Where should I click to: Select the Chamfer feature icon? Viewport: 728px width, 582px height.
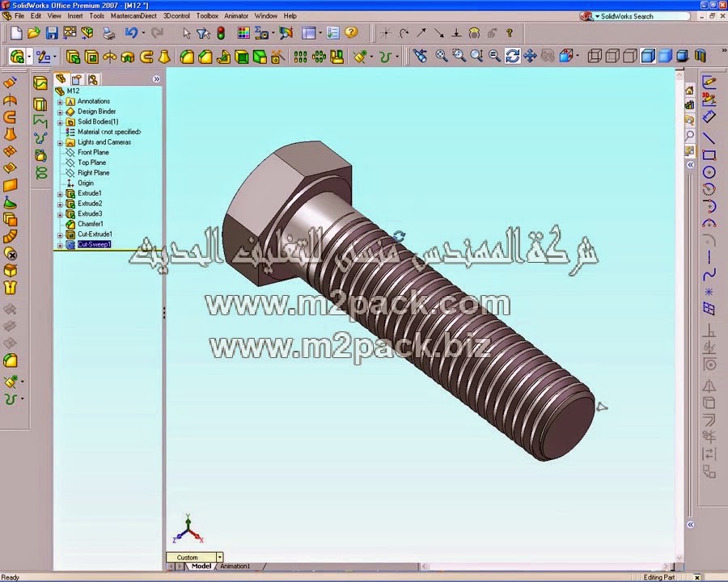pyautogui.click(x=205, y=57)
